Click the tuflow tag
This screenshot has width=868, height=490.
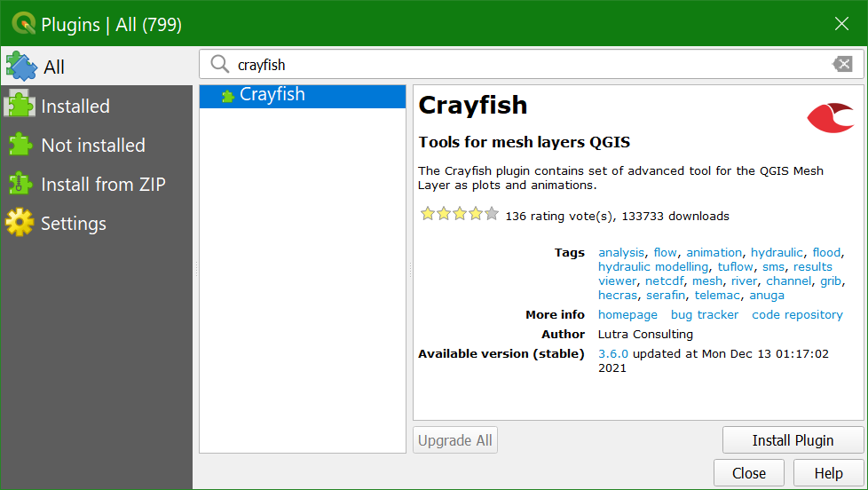coord(735,267)
